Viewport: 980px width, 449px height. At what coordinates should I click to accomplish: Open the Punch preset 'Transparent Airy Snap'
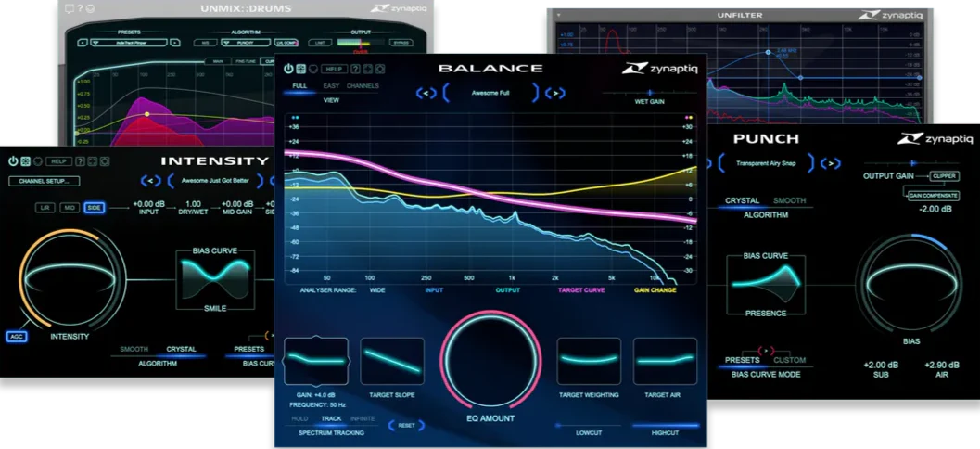pyautogui.click(x=766, y=163)
